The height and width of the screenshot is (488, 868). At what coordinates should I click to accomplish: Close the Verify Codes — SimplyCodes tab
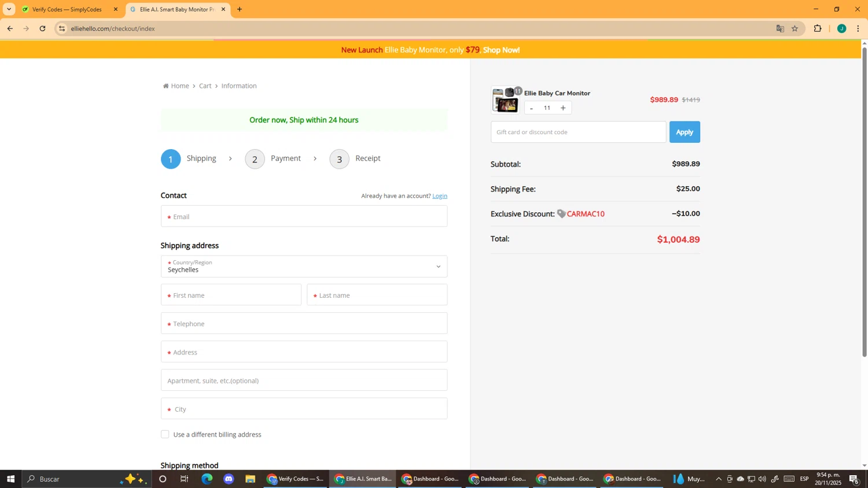[x=116, y=9]
